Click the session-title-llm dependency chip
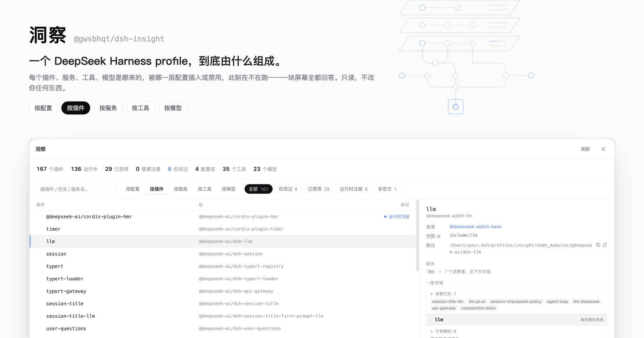The height and width of the screenshot is (338, 644). pyautogui.click(x=448, y=302)
